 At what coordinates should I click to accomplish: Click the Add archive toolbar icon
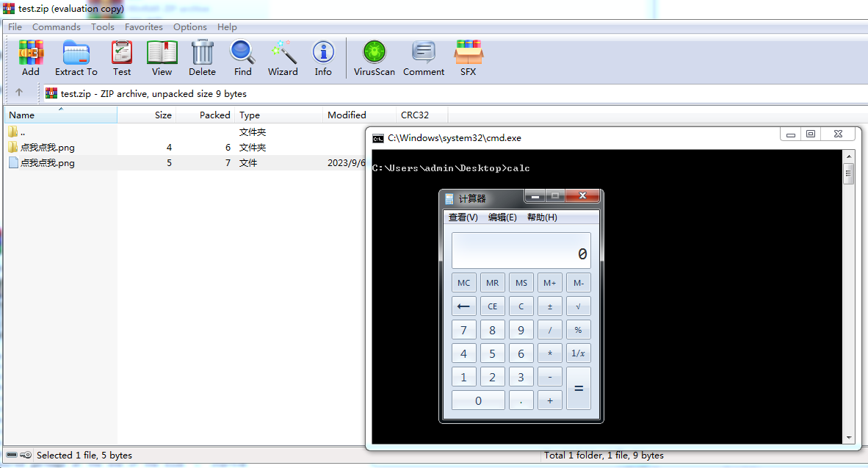(31, 57)
